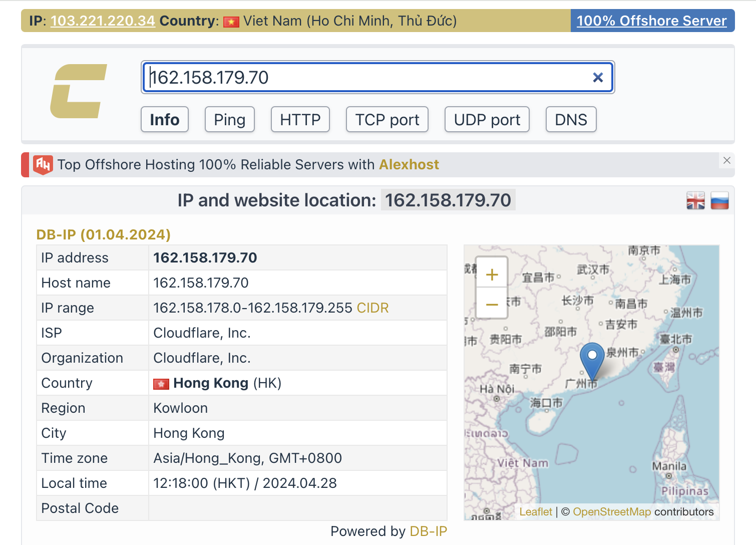Select the bold IP address value
The width and height of the screenshot is (756, 545).
(205, 257)
